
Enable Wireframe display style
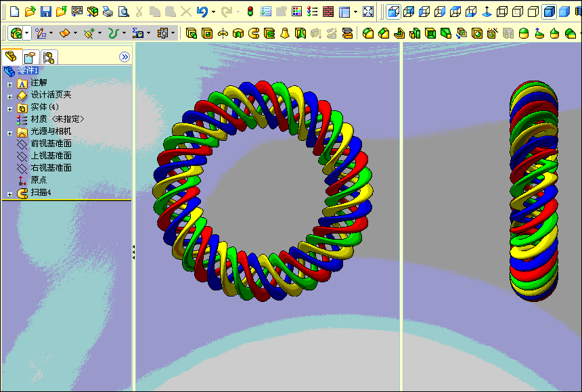pos(502,12)
